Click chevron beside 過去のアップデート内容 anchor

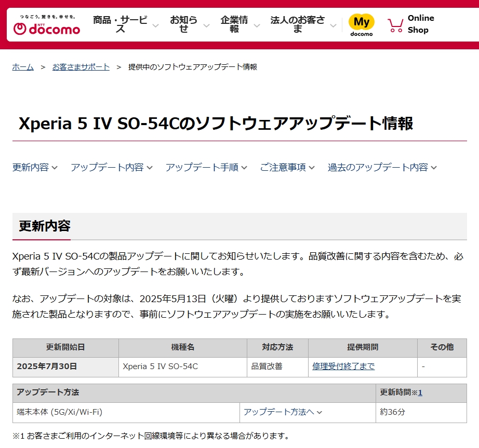point(434,168)
